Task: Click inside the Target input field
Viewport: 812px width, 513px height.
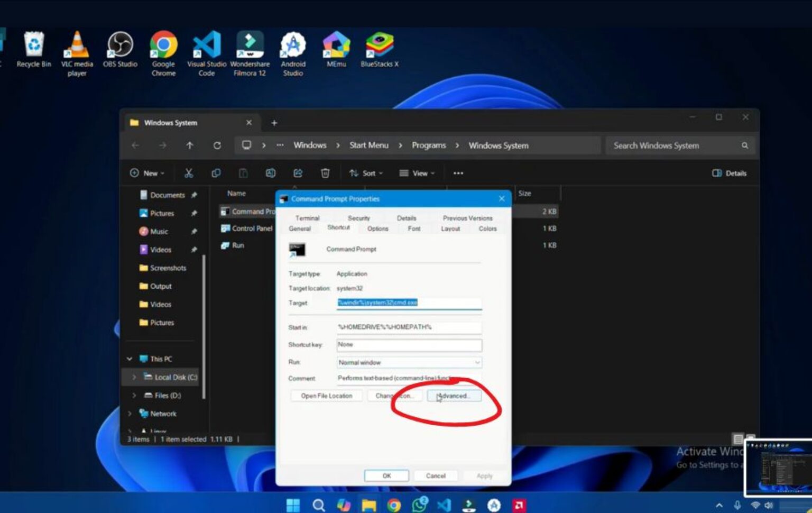Action: (x=410, y=303)
